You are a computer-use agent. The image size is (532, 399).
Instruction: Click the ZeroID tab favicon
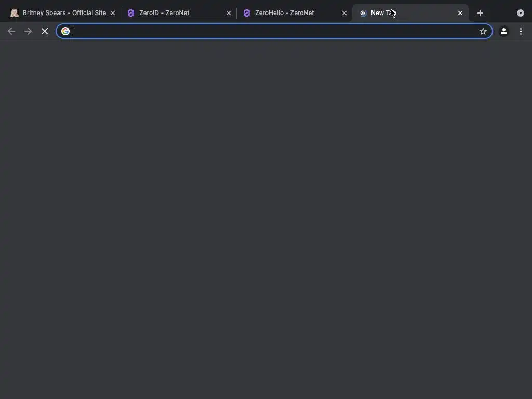[x=131, y=13]
